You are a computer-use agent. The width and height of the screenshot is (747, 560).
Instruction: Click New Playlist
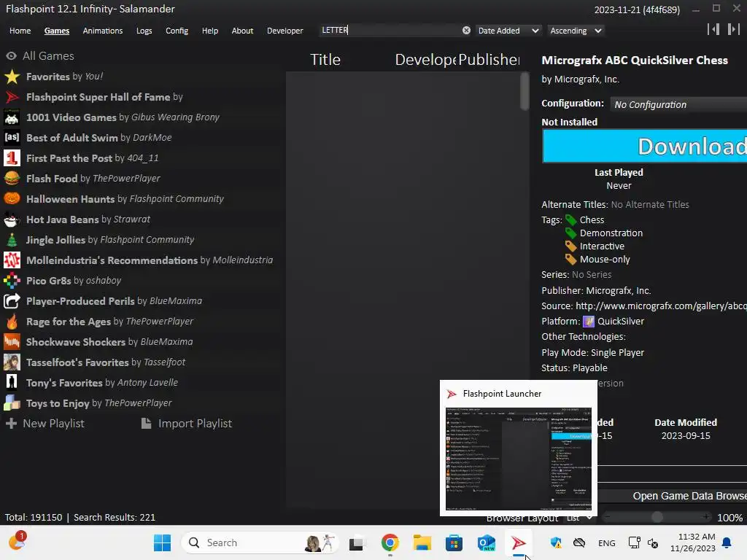(x=44, y=424)
